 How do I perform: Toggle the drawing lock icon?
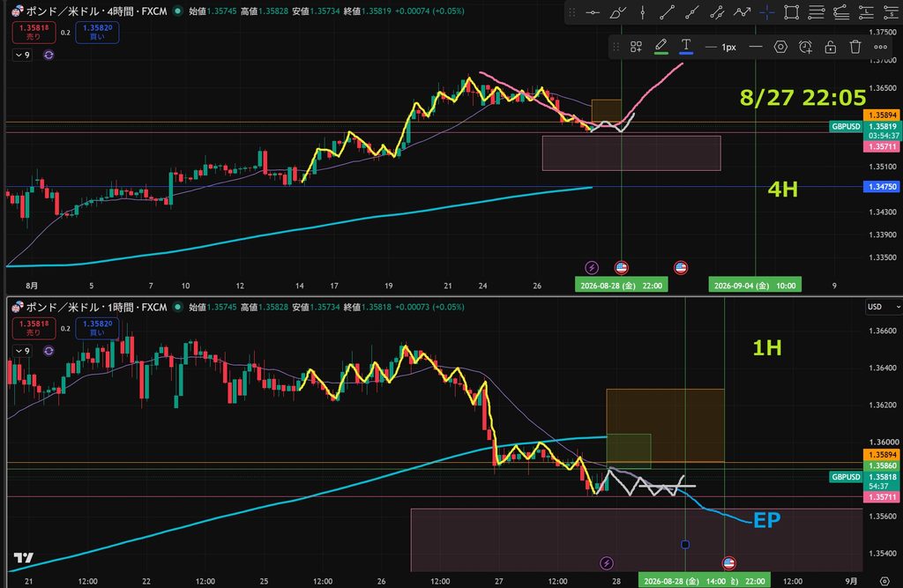tap(830, 48)
